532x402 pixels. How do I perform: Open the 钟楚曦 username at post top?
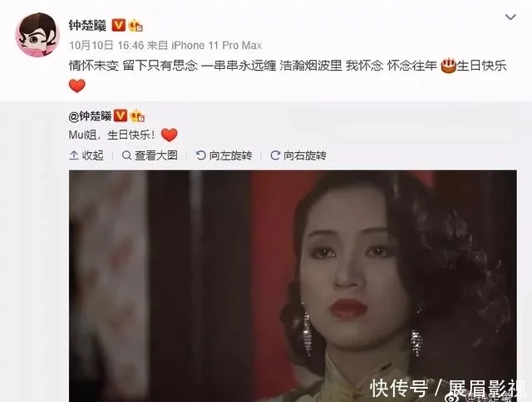coord(87,26)
